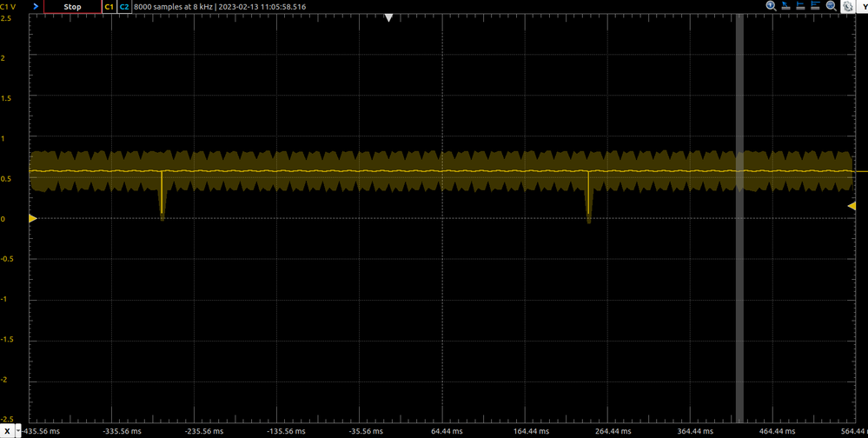Click the white trigger position marker at top
The image size is (868, 438).
pyautogui.click(x=388, y=17)
